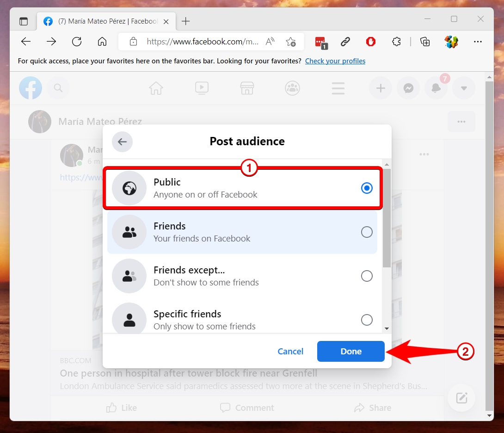This screenshot has width=504, height=433.
Task: Share the BBC post
Action: (373, 408)
